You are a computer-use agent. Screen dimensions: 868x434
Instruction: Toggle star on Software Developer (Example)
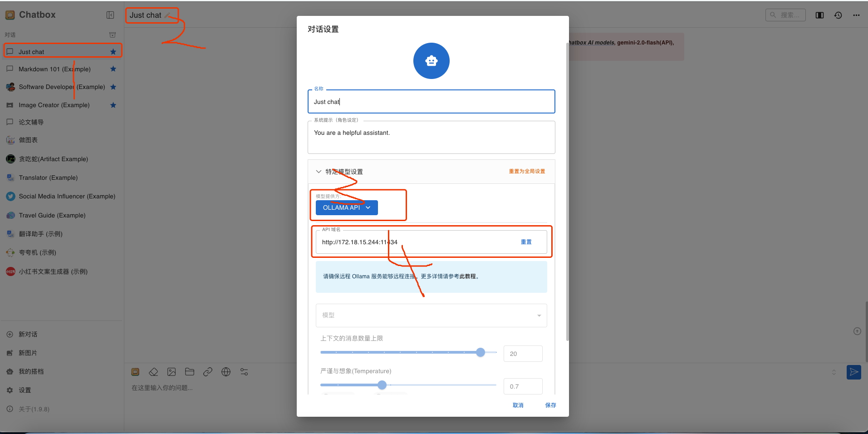coord(113,87)
